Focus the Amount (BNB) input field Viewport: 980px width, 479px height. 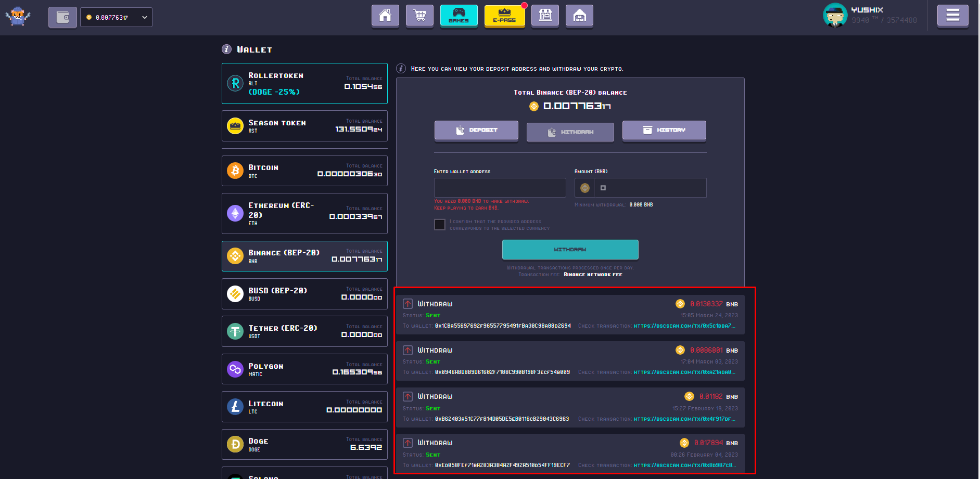click(x=640, y=188)
